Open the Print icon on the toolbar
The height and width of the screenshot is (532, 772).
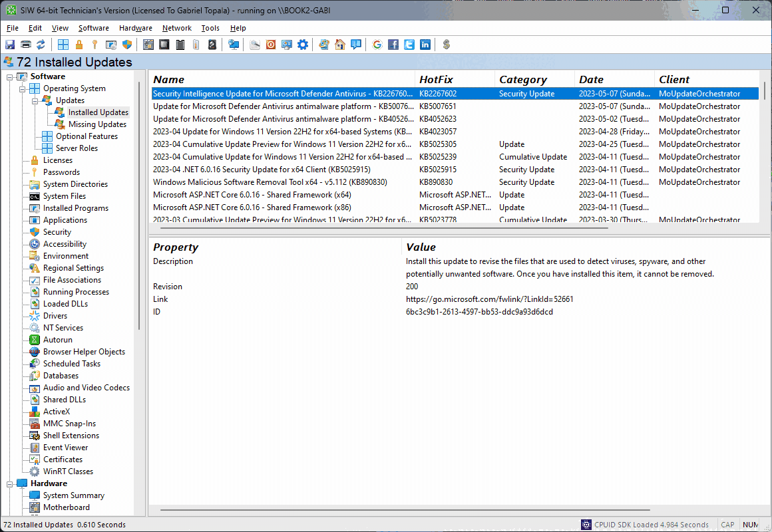coord(25,45)
